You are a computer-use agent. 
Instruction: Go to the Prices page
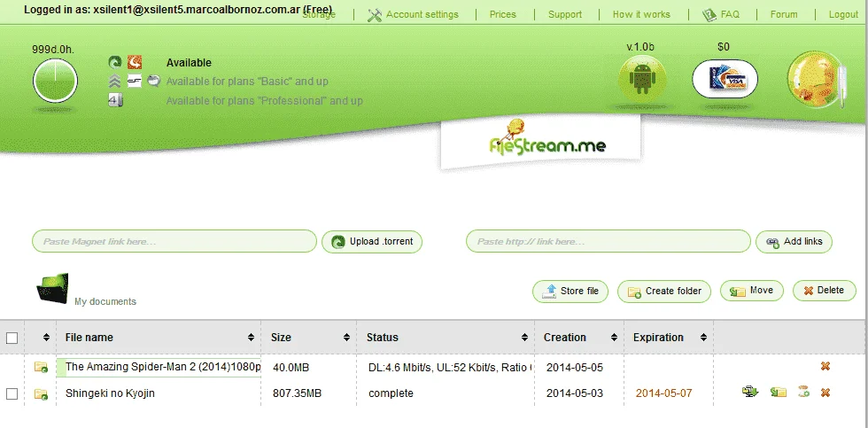pyautogui.click(x=503, y=14)
